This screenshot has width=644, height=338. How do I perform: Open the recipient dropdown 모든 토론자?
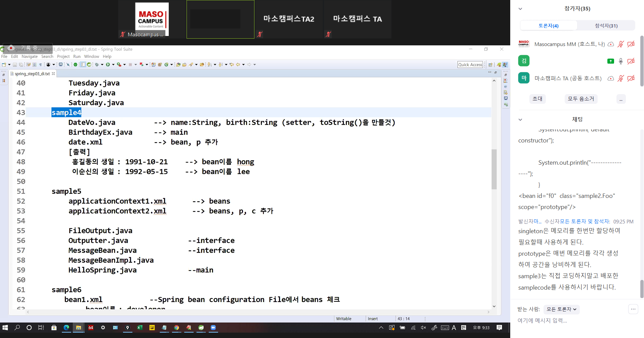coord(561,309)
